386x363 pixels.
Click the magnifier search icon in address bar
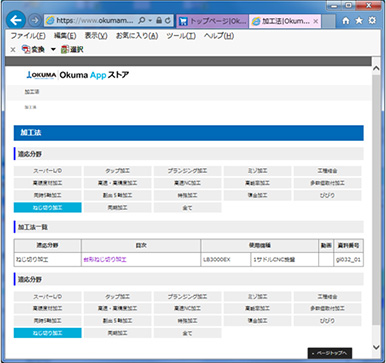[141, 21]
